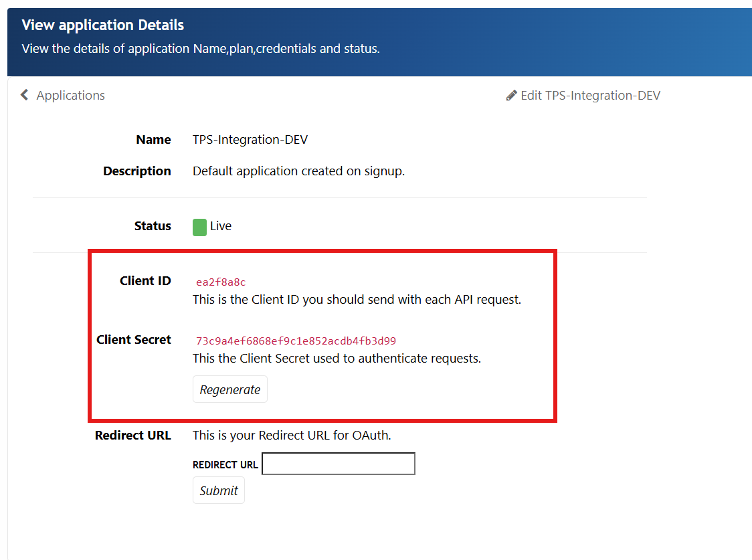
Task: Click the Client ID help text about API requests
Action: click(357, 300)
